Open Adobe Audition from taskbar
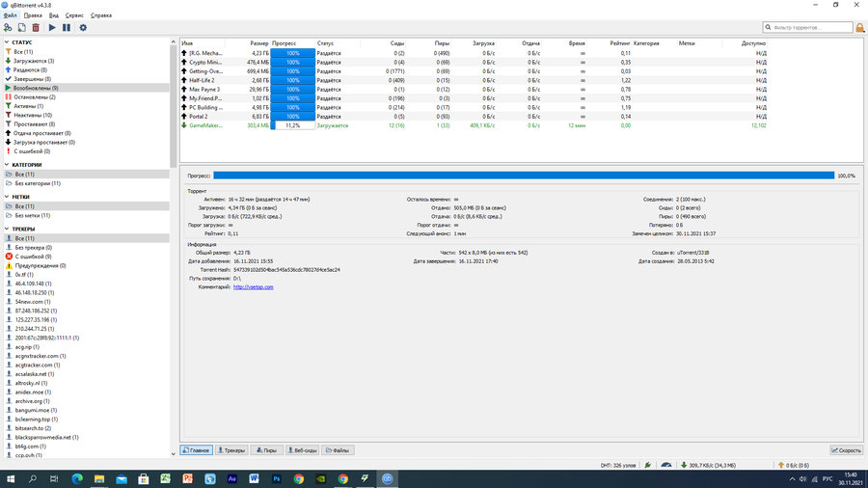Image resolution: width=868 pixels, height=488 pixels. tap(231, 478)
